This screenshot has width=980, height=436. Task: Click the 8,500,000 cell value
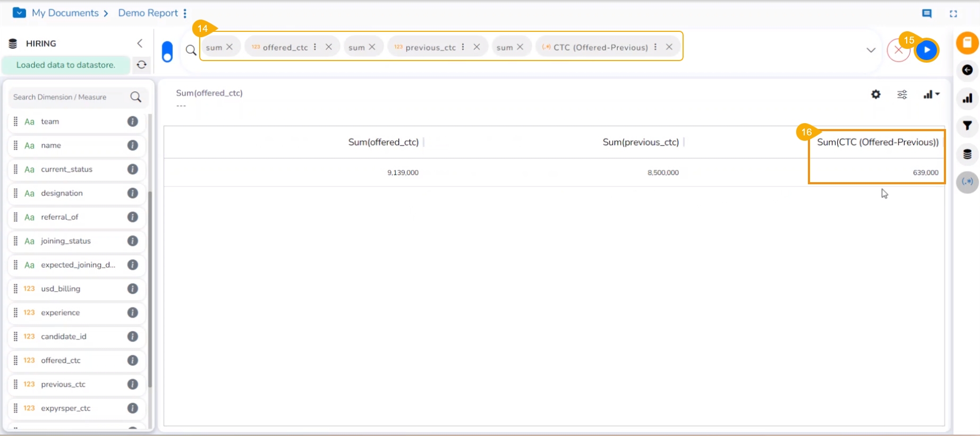click(663, 173)
